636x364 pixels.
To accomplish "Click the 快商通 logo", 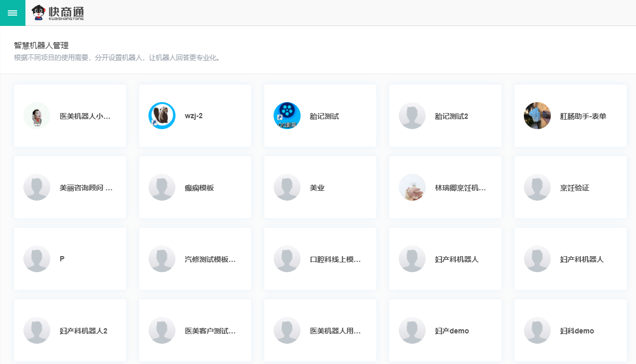I will pyautogui.click(x=58, y=12).
